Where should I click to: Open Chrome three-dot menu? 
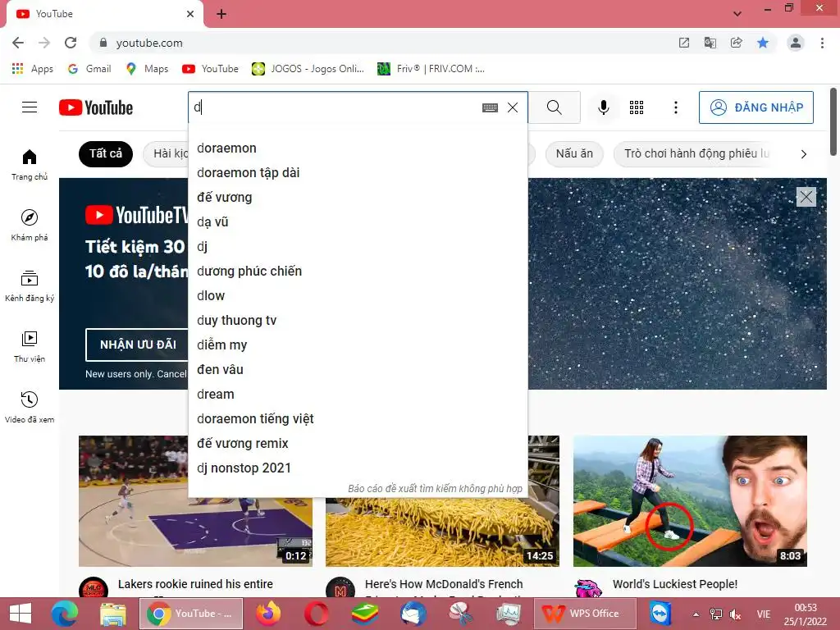(822, 43)
